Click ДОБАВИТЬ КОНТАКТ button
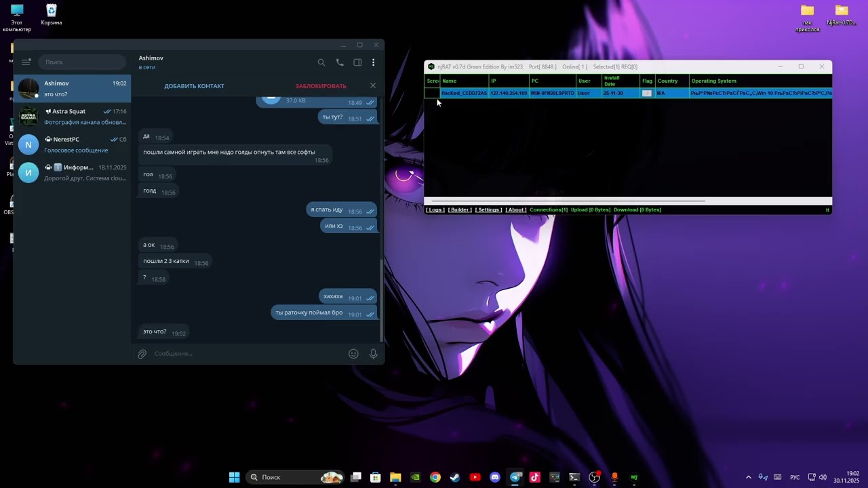 tap(194, 86)
